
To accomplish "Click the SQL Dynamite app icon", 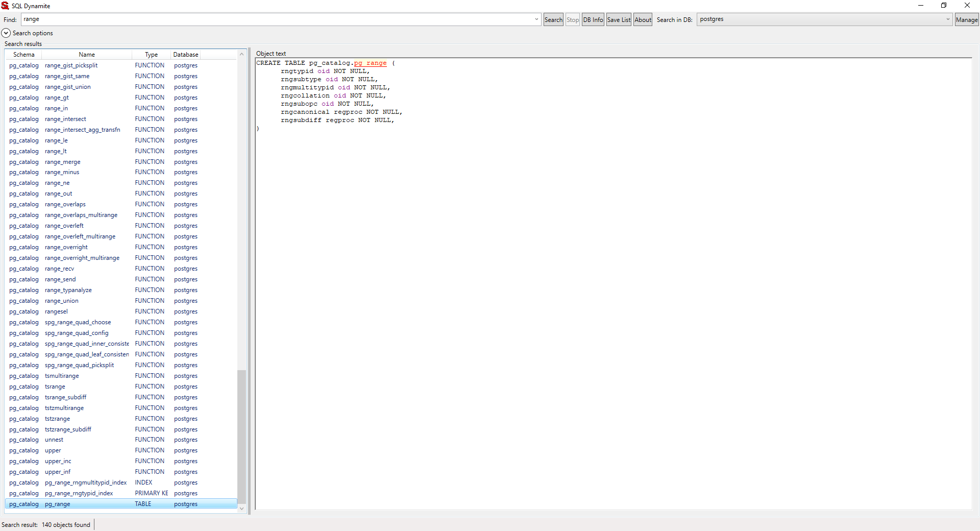I will pyautogui.click(x=5, y=6).
